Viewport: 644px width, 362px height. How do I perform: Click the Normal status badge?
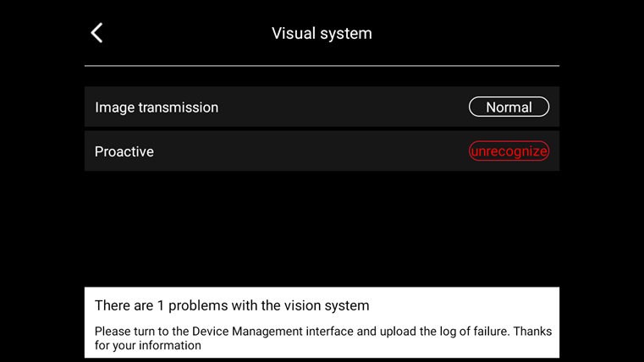pyautogui.click(x=509, y=107)
